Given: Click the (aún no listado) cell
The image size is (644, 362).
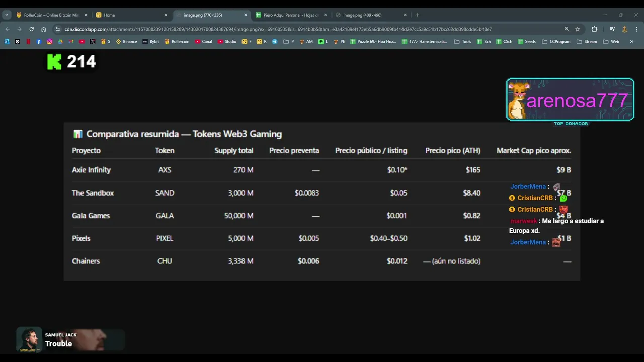Looking at the screenshot, I should [452, 261].
